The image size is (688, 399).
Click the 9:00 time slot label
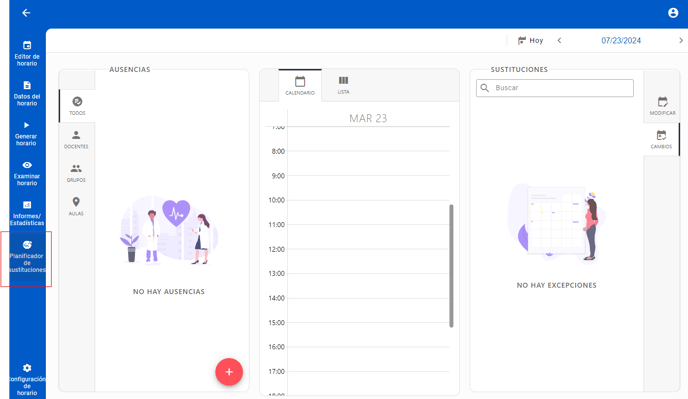click(x=278, y=176)
